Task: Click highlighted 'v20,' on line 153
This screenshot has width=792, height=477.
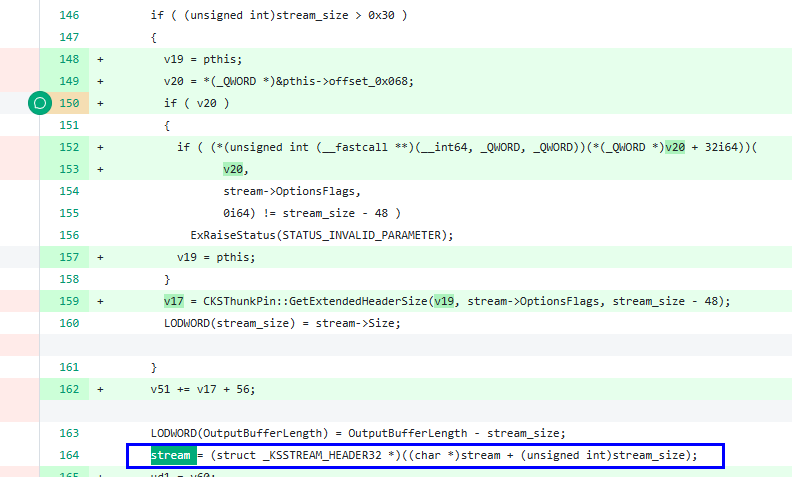Action: [235, 169]
